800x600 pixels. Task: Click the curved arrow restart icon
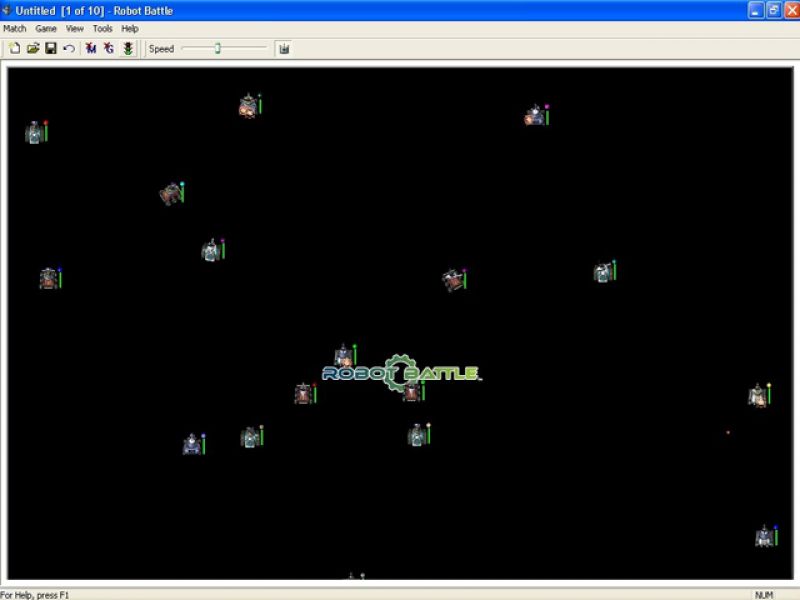(68, 48)
